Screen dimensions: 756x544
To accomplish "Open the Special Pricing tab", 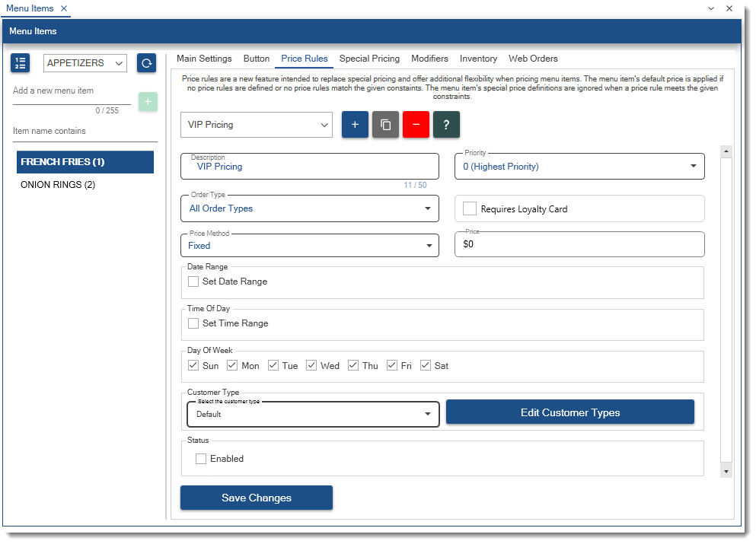I will pyautogui.click(x=369, y=59).
